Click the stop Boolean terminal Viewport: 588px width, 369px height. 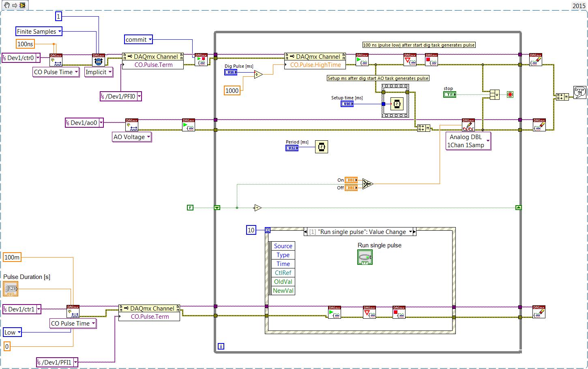(x=450, y=94)
